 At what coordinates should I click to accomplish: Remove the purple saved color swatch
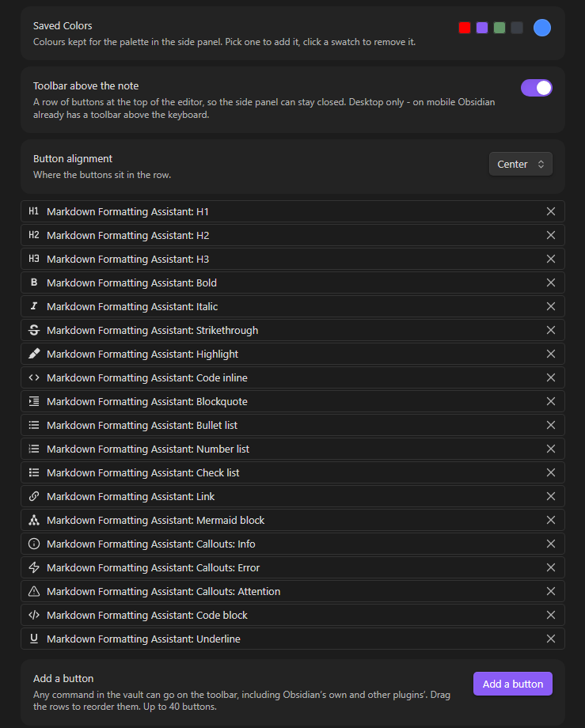click(482, 28)
